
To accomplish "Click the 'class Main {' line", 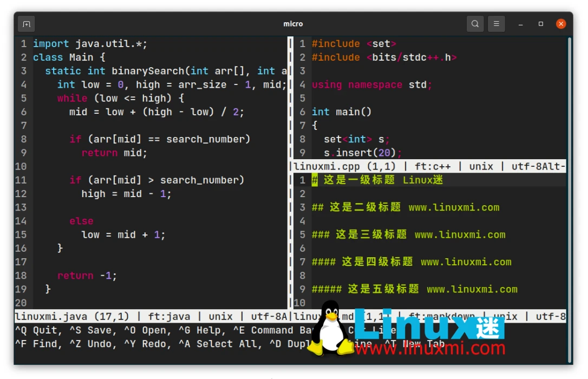I will tap(69, 57).
